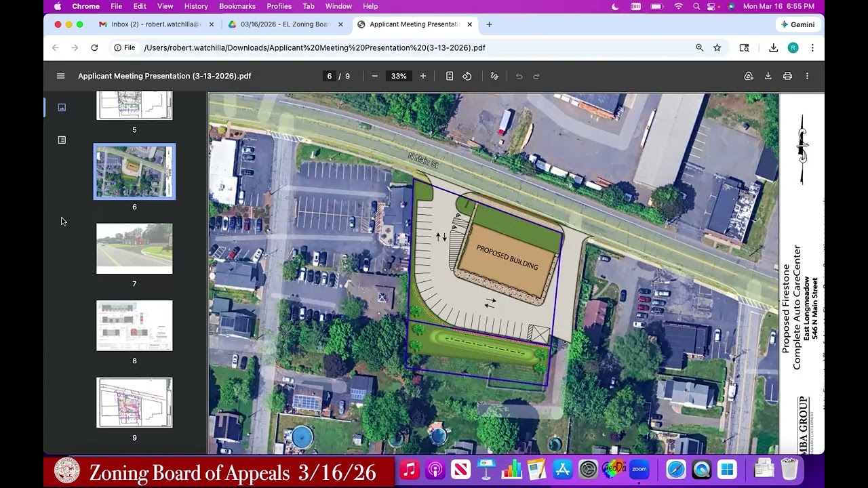Open the Profiles menu
The width and height of the screenshot is (868, 488).
(279, 6)
